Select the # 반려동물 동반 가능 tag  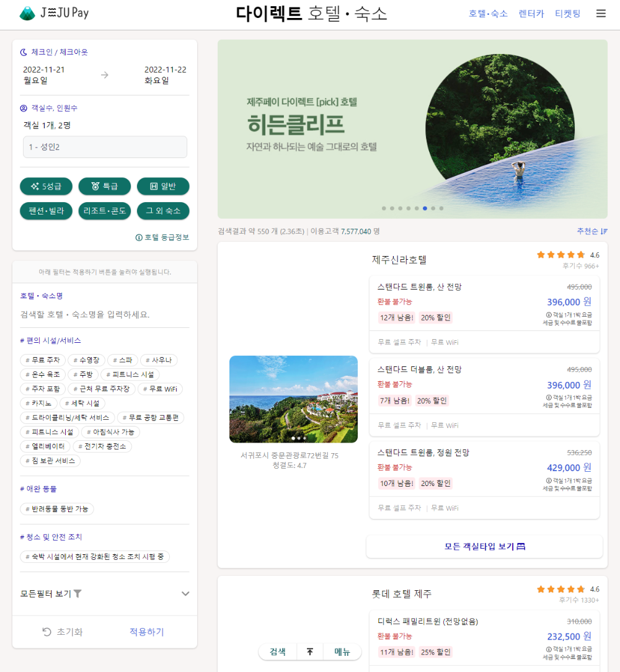point(57,509)
